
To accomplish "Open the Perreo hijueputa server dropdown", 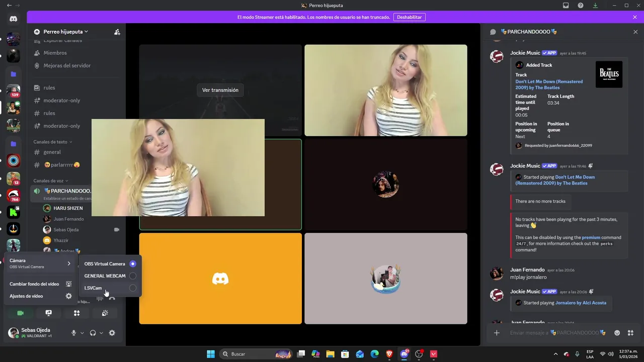I will tap(65, 32).
